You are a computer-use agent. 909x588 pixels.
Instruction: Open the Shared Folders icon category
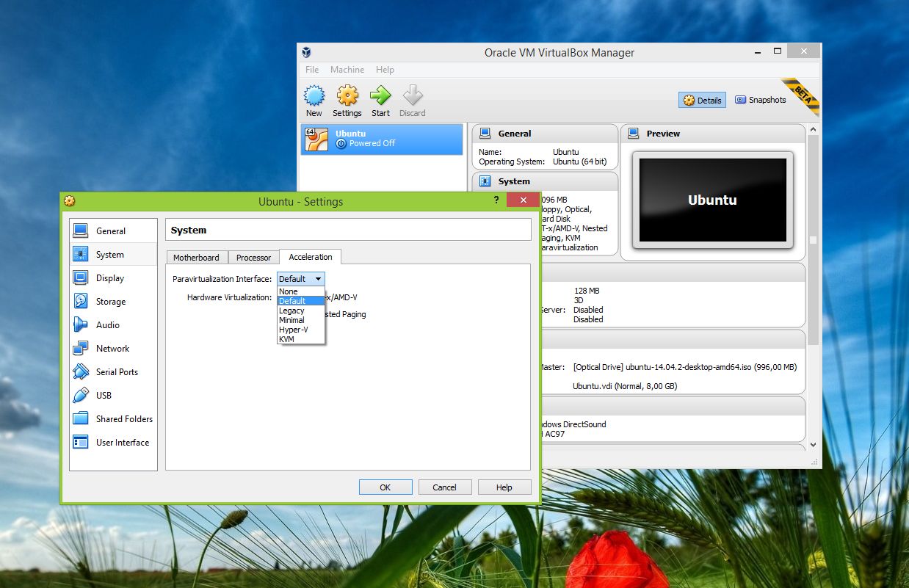[x=81, y=418]
